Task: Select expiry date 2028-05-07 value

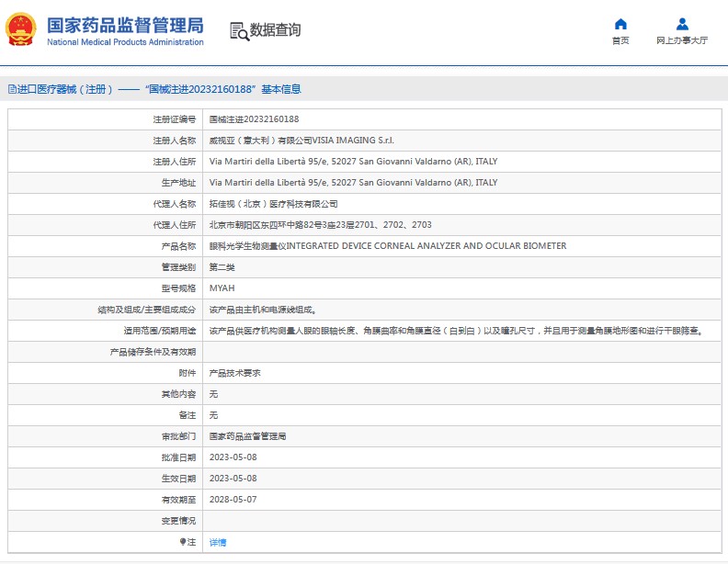Action: click(x=233, y=500)
